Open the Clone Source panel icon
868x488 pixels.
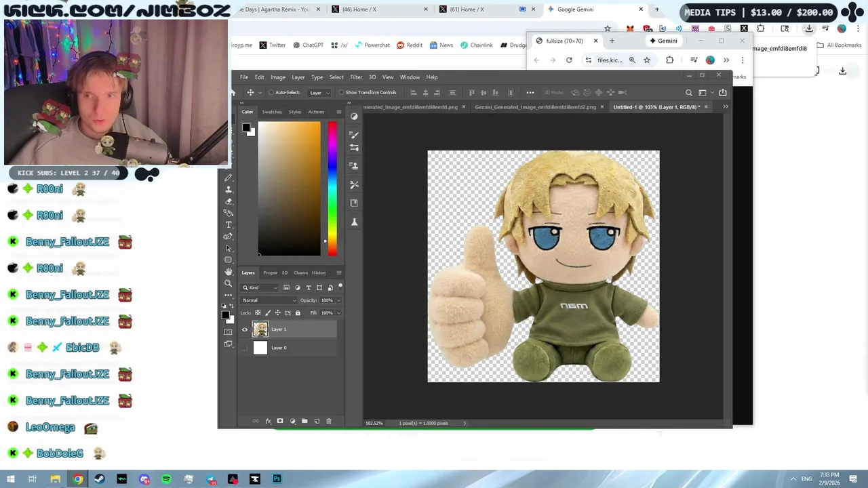pos(354,165)
